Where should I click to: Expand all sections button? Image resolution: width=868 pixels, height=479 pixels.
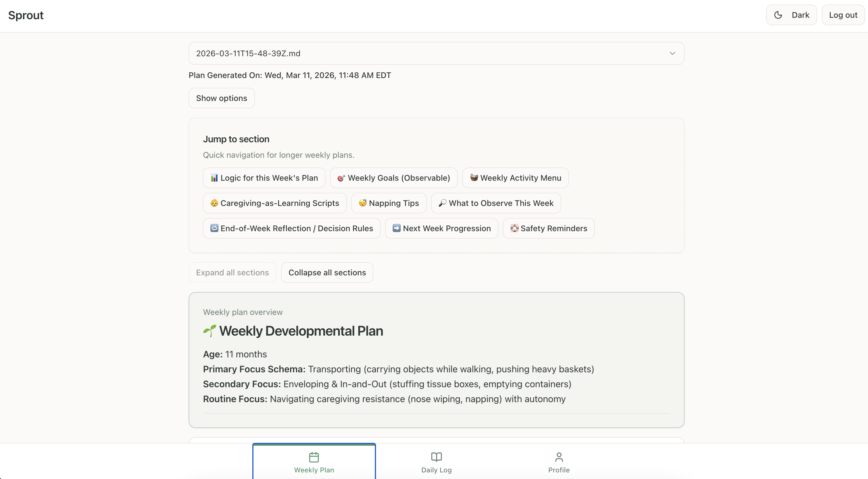pyautogui.click(x=232, y=273)
